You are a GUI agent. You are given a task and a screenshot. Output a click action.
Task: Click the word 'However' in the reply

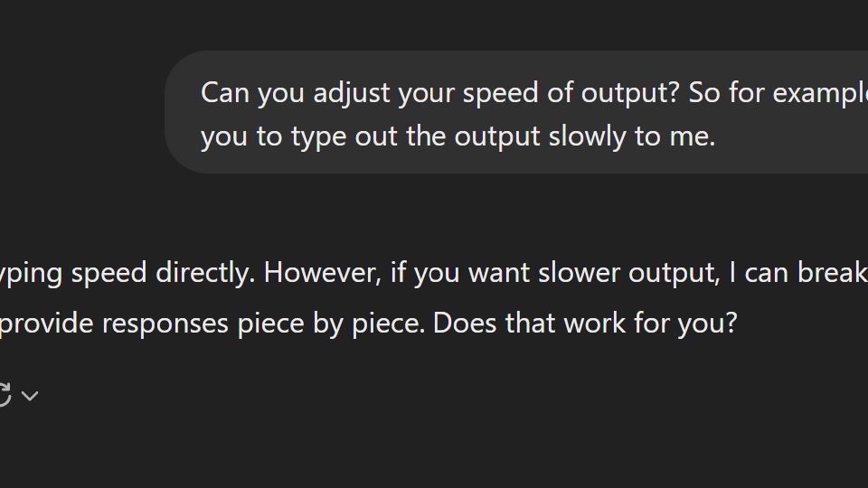[x=323, y=273]
